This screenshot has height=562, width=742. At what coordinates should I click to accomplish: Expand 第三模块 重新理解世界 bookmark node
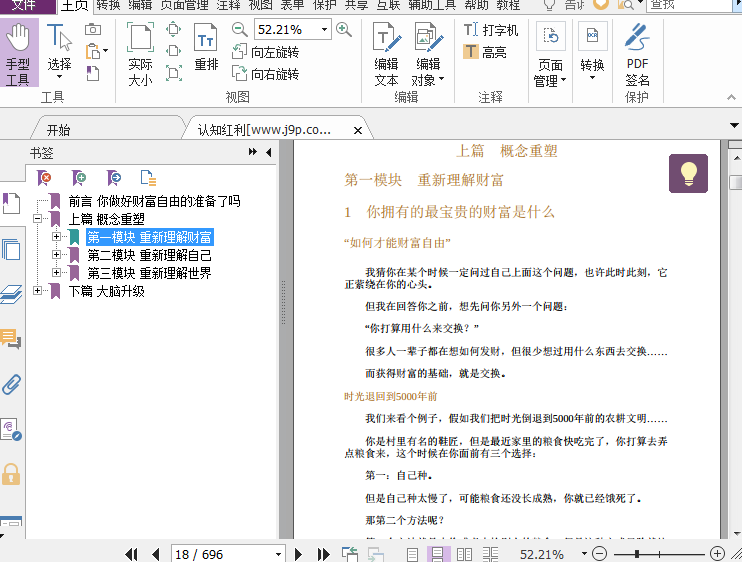click(56, 272)
